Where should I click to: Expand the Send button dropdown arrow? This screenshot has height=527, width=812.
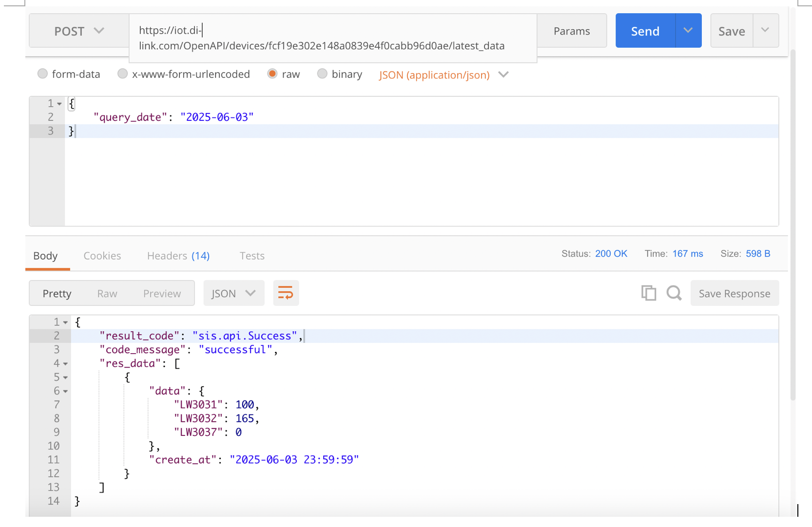[x=688, y=31]
